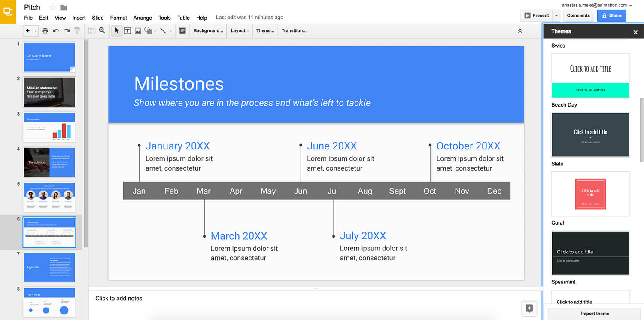Image resolution: width=644 pixels, height=320 pixels.
Task: Select slide 3 The problem thumbnail
Action: point(49,127)
